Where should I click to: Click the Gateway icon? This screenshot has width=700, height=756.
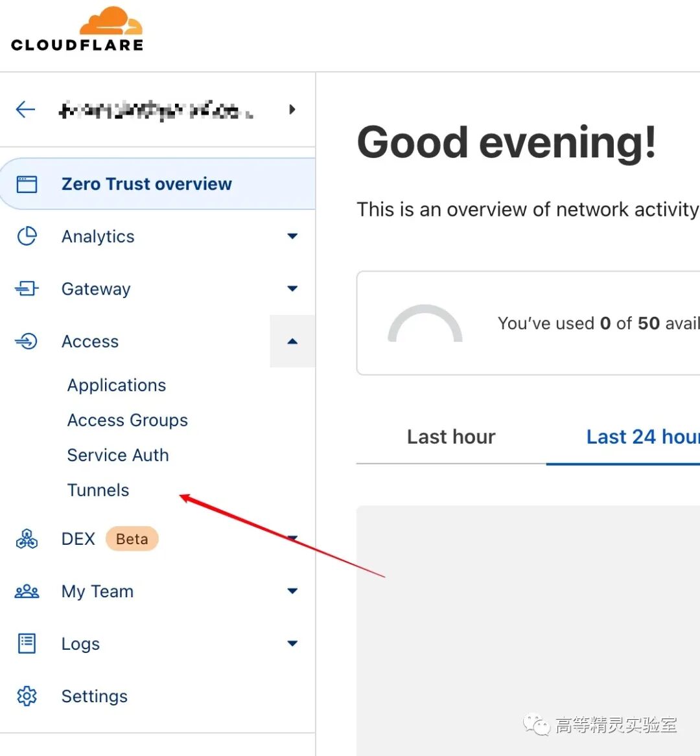pos(27,288)
